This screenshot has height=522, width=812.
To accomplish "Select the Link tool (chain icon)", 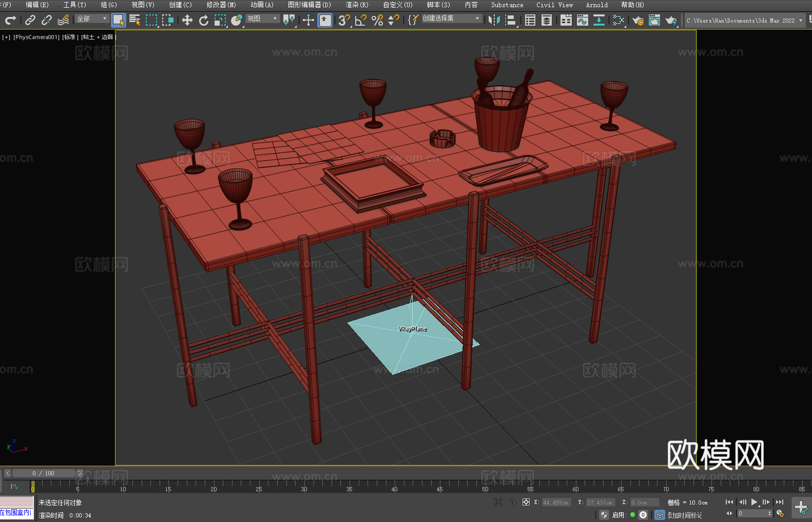I will (x=30, y=20).
